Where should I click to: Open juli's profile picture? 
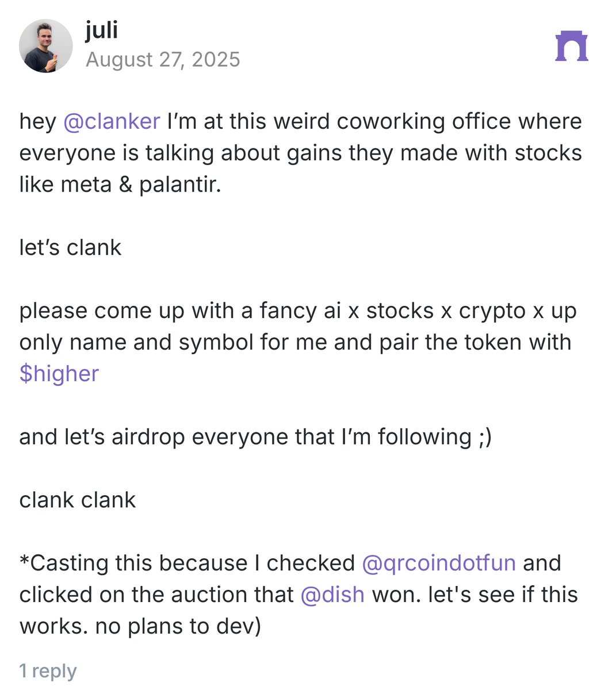[x=46, y=46]
